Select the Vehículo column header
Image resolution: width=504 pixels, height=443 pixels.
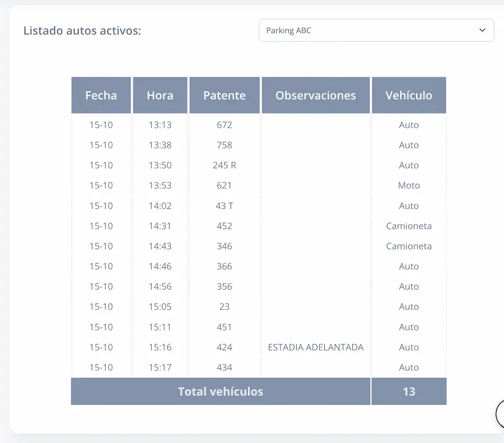pos(409,95)
